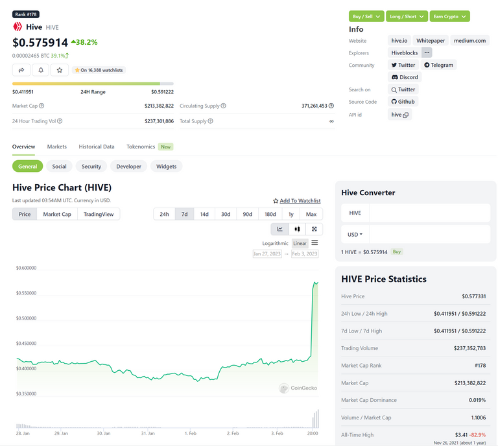Open the chart hamburger menu icon

click(x=314, y=243)
